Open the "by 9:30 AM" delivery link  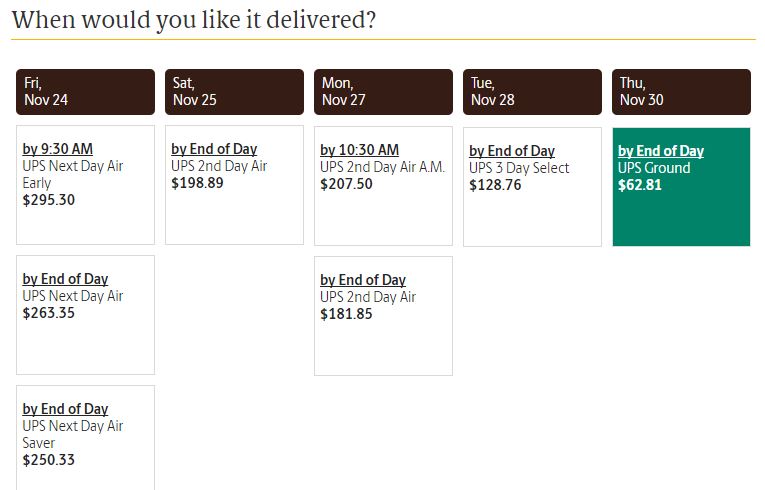(x=57, y=149)
